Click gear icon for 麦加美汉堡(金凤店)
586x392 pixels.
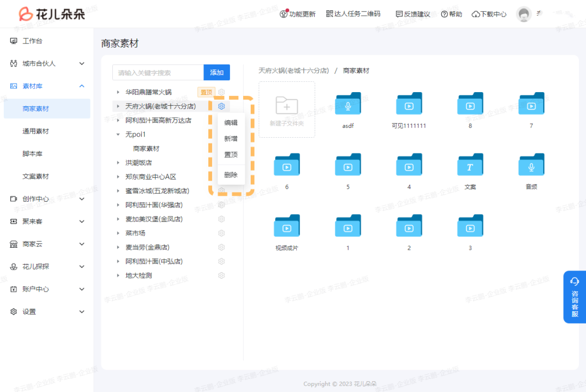coord(221,219)
